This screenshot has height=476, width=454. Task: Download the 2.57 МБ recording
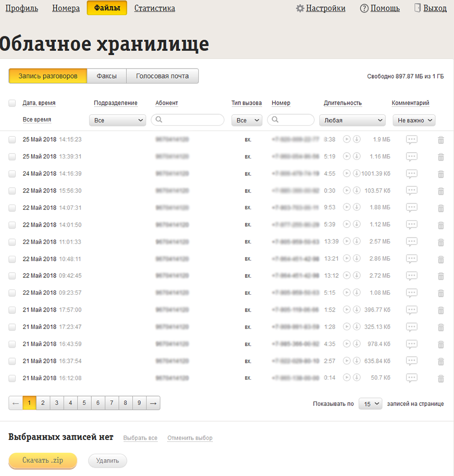(x=357, y=241)
